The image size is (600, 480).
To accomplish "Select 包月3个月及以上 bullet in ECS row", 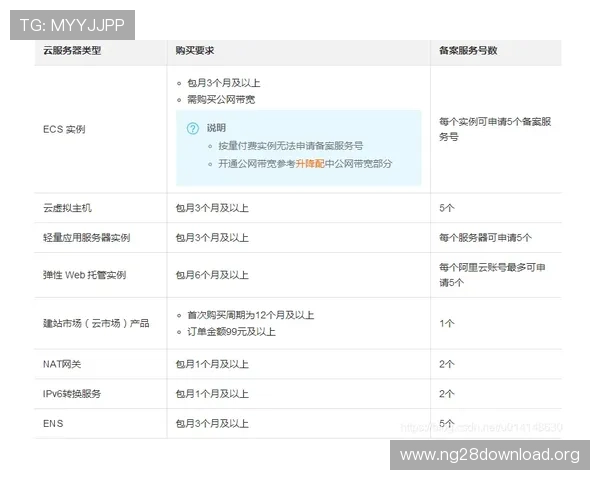I will click(223, 83).
